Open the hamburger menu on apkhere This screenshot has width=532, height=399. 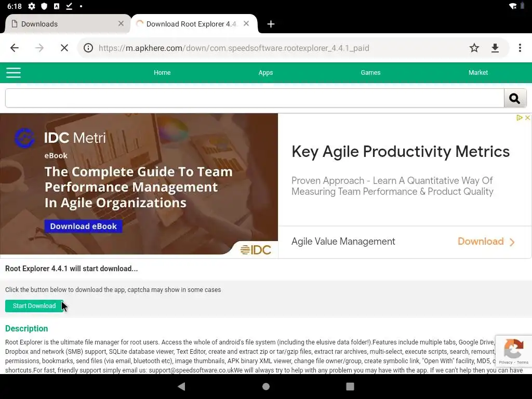(14, 73)
